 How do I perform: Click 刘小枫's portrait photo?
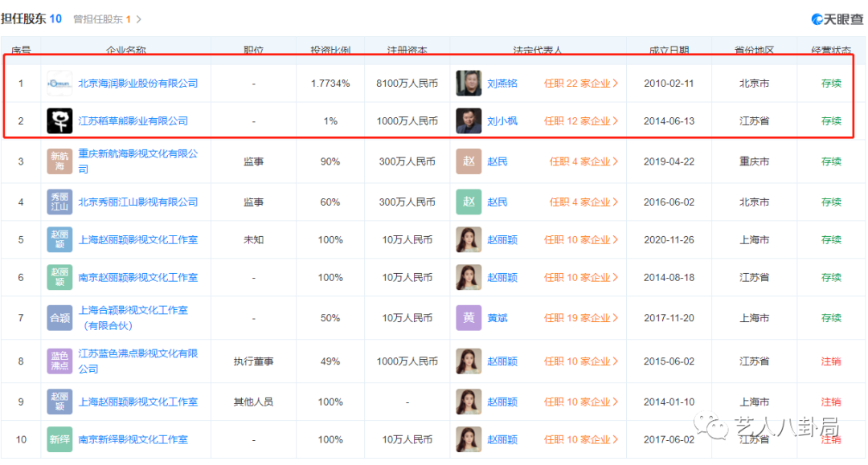[x=469, y=121]
